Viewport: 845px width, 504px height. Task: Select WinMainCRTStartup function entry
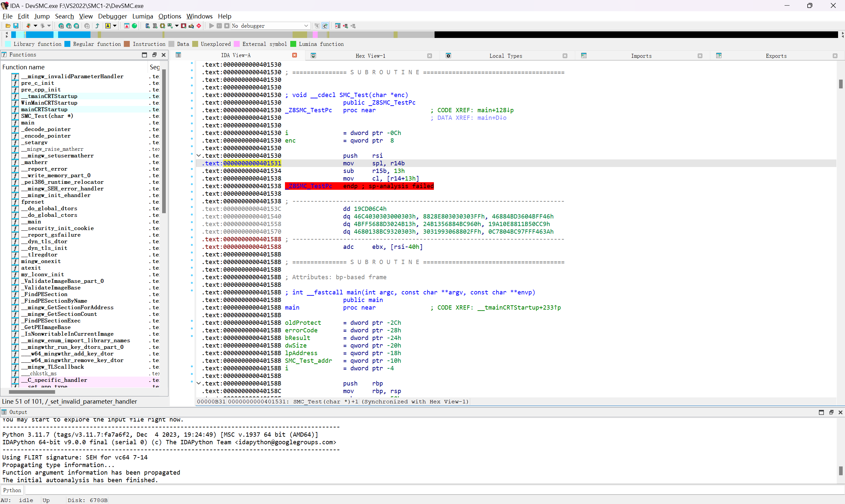[49, 103]
